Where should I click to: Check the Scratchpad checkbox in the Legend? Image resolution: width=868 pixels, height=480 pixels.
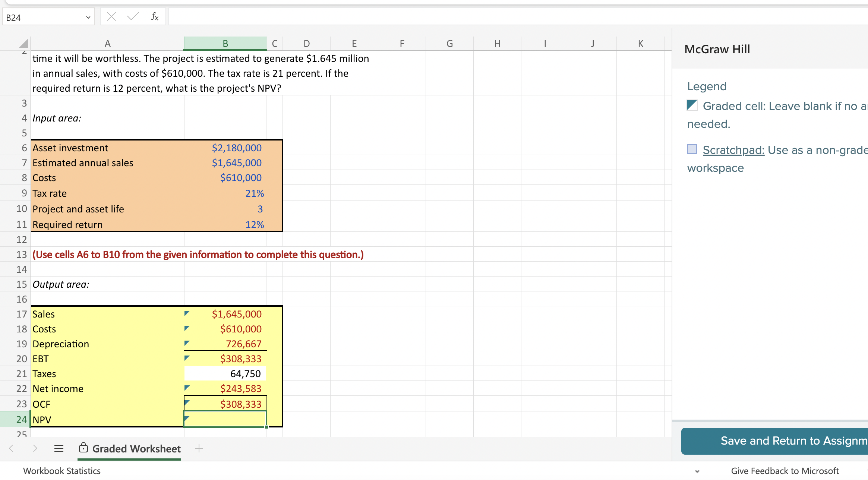[691, 149]
